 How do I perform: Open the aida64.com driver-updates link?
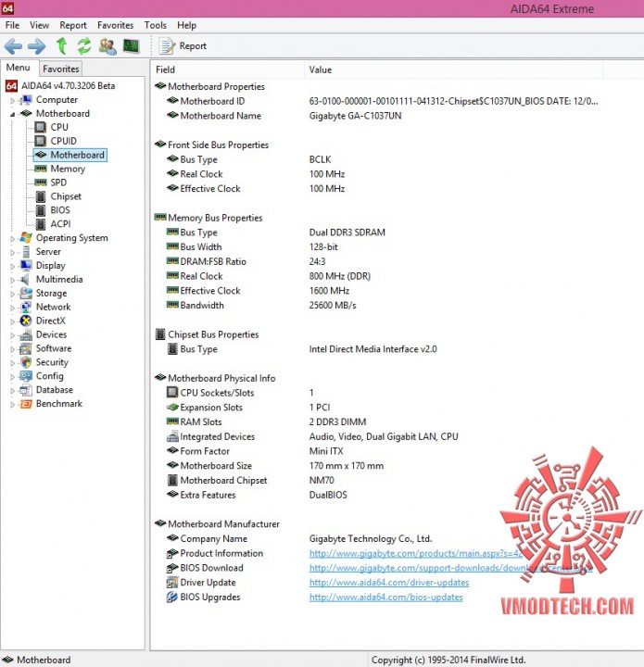(389, 583)
